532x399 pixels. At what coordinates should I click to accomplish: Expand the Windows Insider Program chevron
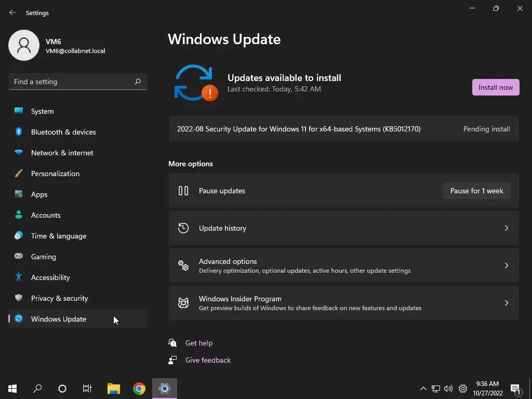(506, 303)
